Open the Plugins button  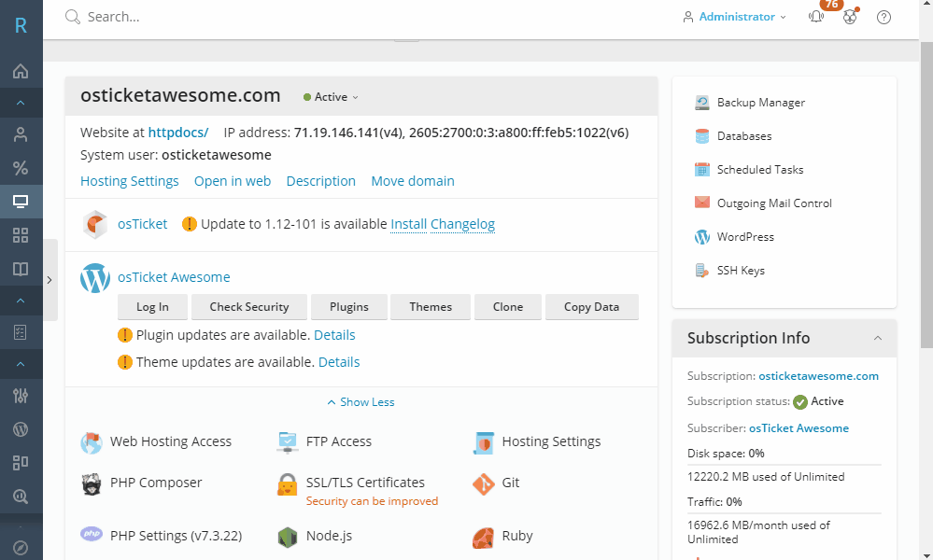[x=349, y=307]
